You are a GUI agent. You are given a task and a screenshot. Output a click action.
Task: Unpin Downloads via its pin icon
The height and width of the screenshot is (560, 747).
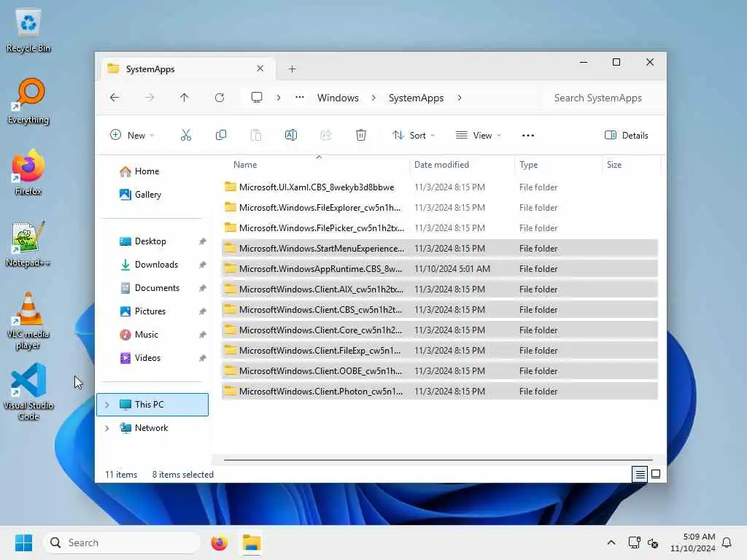pos(203,265)
